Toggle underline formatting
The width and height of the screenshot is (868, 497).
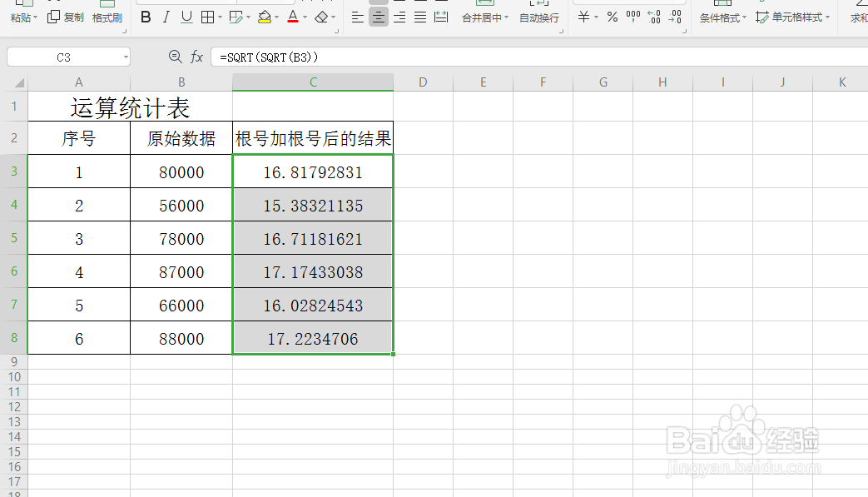click(x=186, y=17)
